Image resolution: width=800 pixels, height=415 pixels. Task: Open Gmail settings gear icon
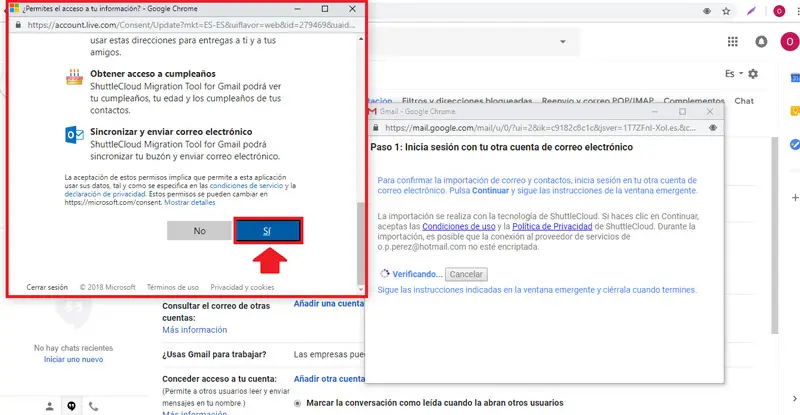[753, 74]
